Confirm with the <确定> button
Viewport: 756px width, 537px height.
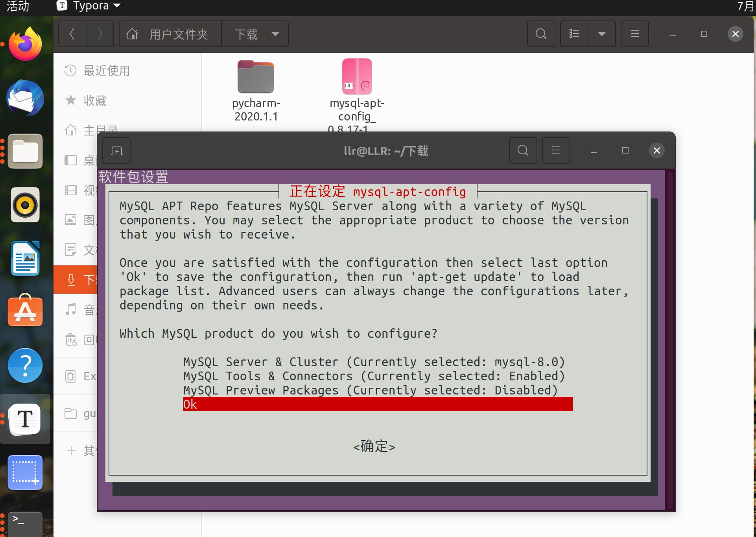[374, 446]
